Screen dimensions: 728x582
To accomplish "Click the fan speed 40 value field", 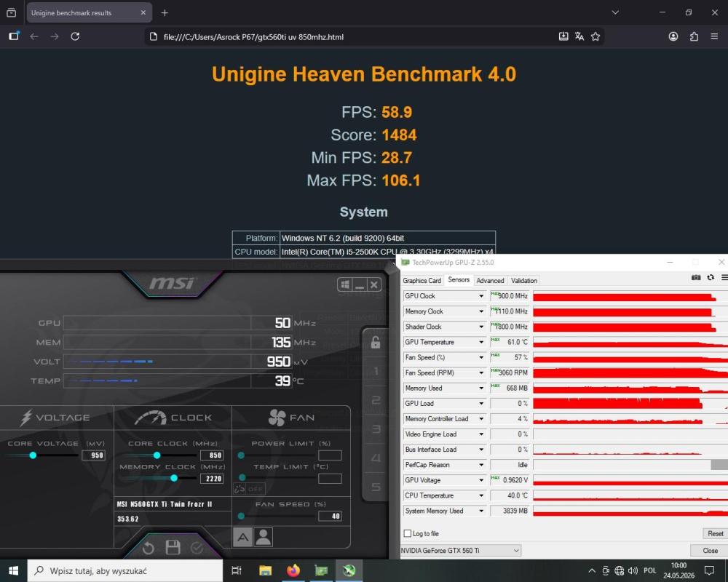I will (330, 516).
